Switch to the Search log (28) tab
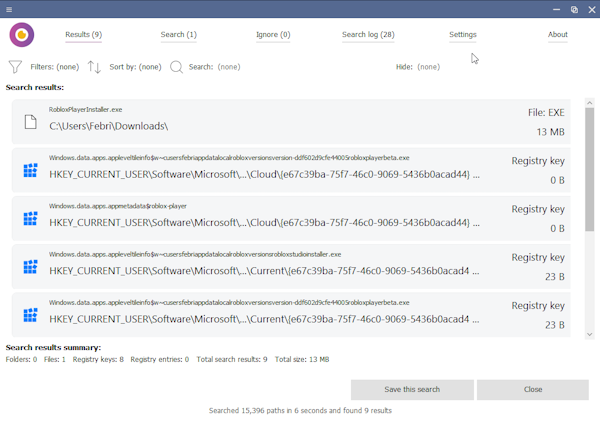 coord(368,34)
